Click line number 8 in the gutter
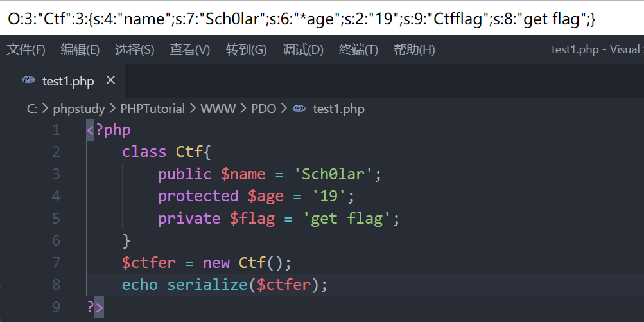 click(56, 285)
